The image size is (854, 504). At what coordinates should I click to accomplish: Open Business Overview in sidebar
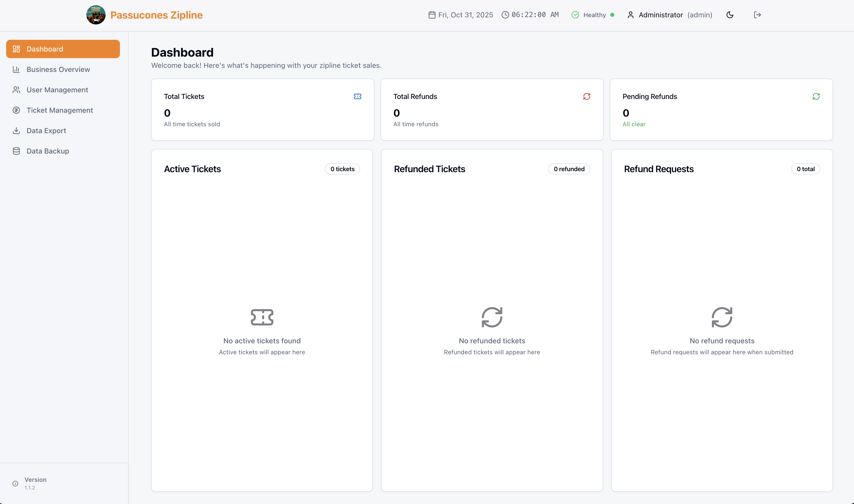(x=58, y=69)
